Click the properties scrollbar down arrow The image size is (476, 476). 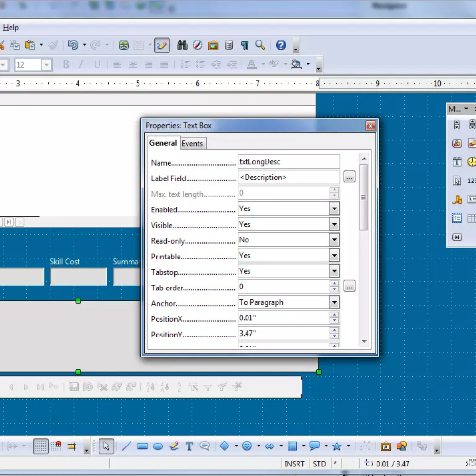[x=364, y=341]
